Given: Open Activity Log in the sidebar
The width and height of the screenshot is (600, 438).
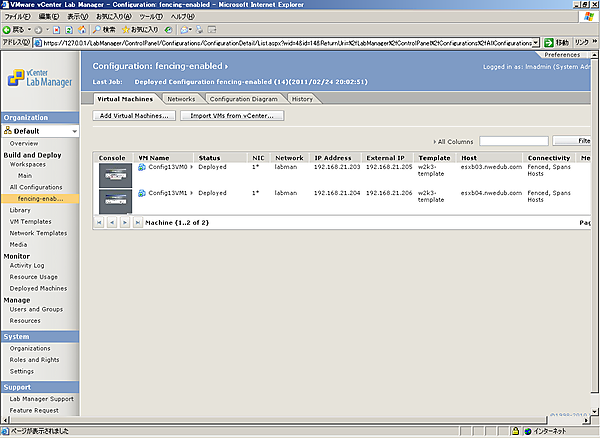Looking at the screenshot, I should 27,266.
